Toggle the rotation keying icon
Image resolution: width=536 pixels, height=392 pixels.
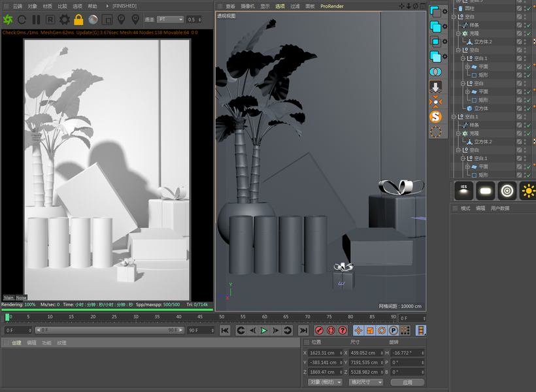click(x=382, y=331)
